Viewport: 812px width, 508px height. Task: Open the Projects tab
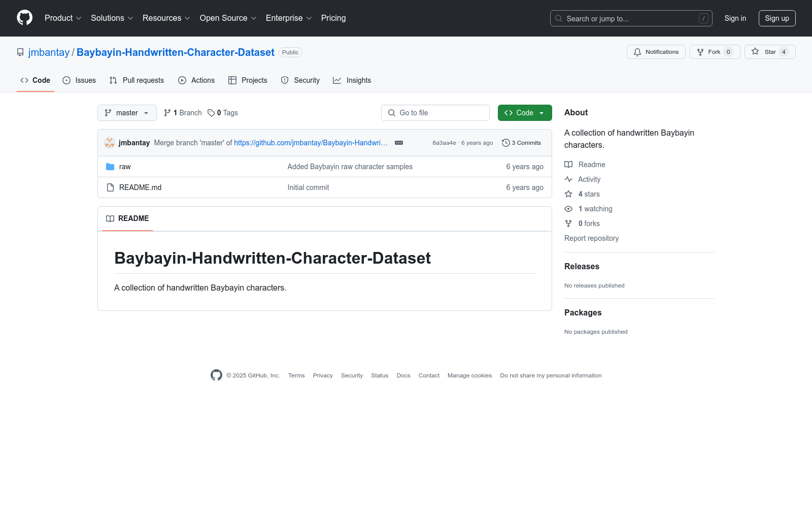pos(248,80)
